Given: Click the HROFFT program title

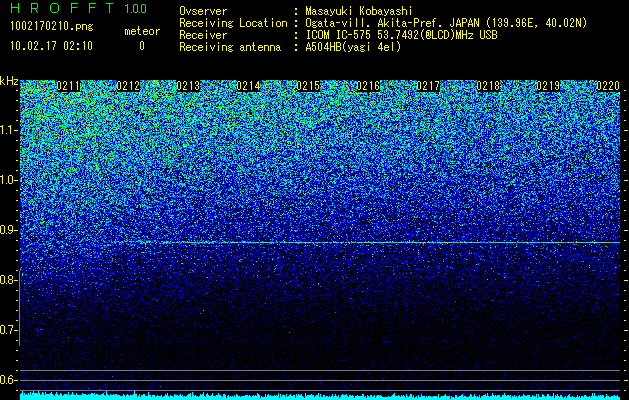Looking at the screenshot, I should click(x=62, y=8).
